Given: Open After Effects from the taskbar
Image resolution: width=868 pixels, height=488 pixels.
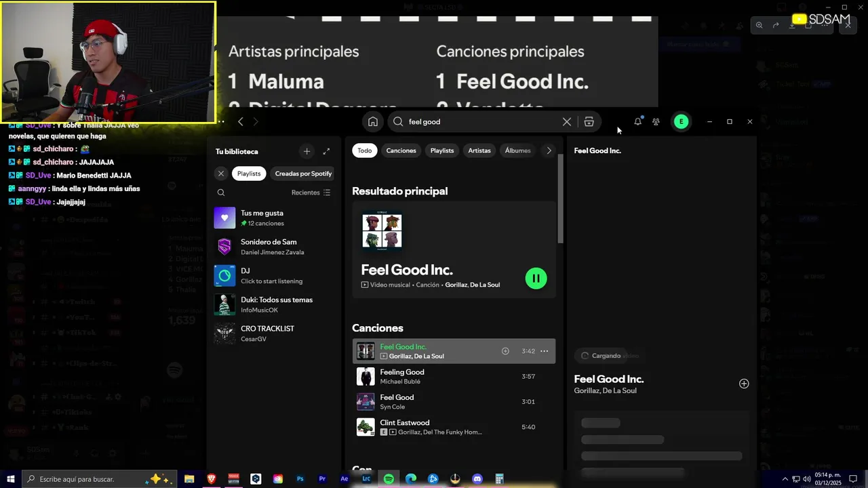Looking at the screenshot, I should (344, 479).
